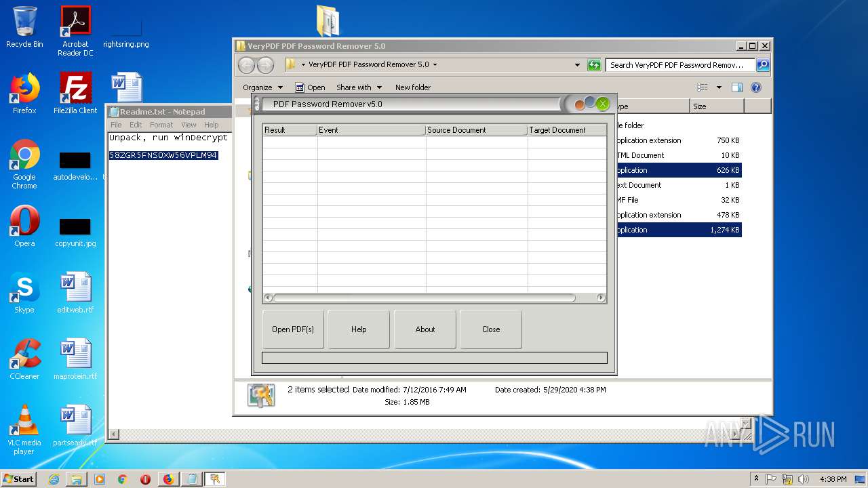Click the system clock 4:38 PM
The image size is (868, 488).
point(833,479)
